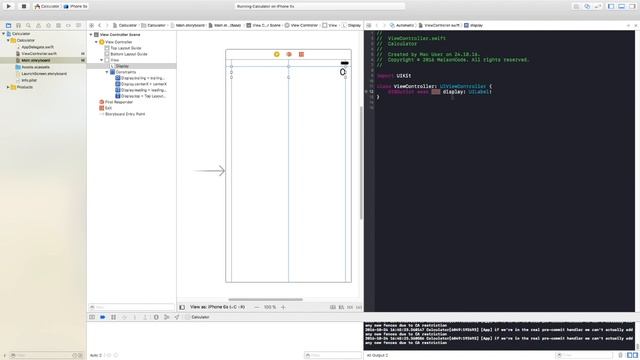Select Info.plist in the navigator
640x360 pixels.
tap(29, 80)
